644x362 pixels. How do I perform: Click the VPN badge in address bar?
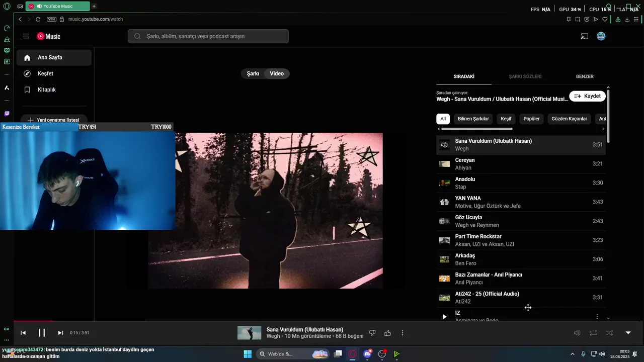tap(51, 19)
